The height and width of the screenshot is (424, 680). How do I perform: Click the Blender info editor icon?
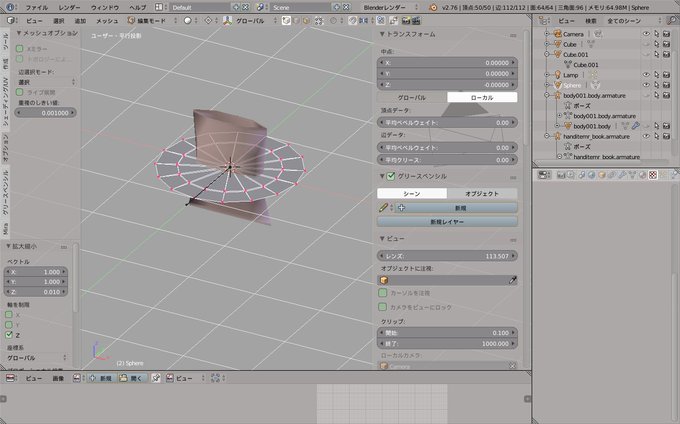[x=10, y=7]
